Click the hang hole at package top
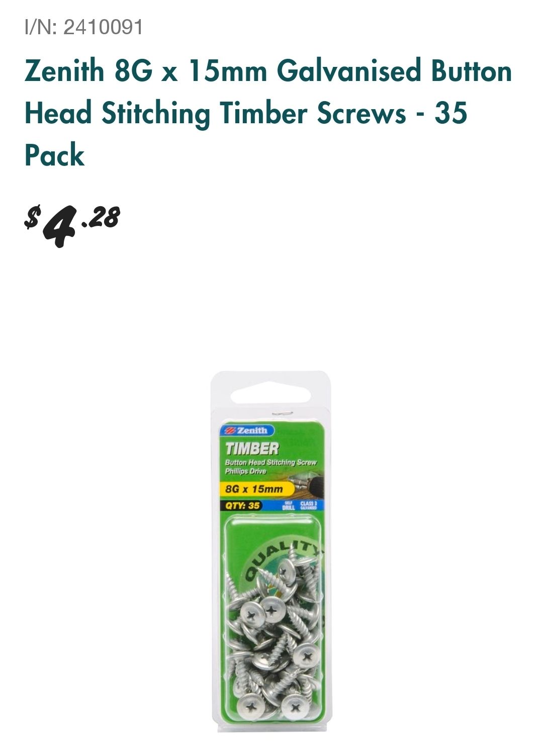543x756 pixels. click(271, 394)
